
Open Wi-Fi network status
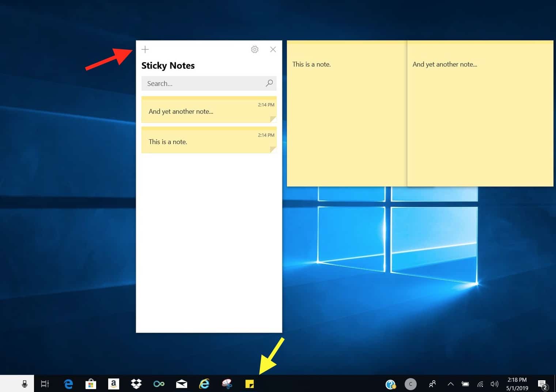tap(480, 384)
